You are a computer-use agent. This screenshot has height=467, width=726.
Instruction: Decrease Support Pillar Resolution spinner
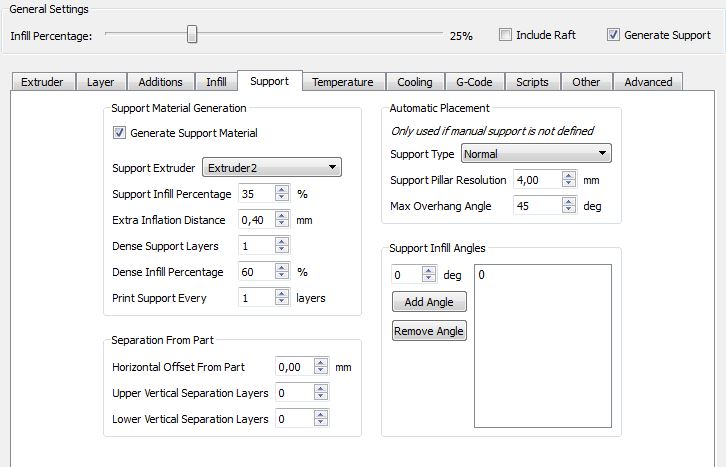point(569,184)
